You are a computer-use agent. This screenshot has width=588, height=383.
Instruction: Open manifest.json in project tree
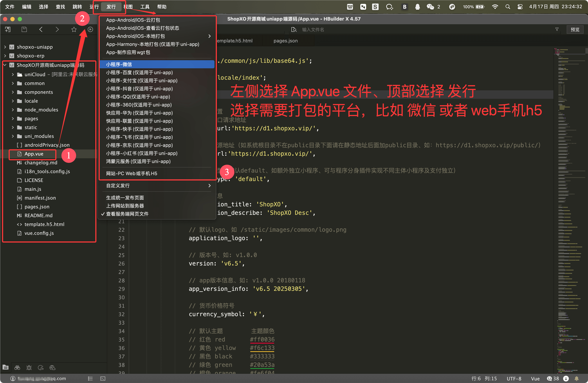[x=40, y=198]
